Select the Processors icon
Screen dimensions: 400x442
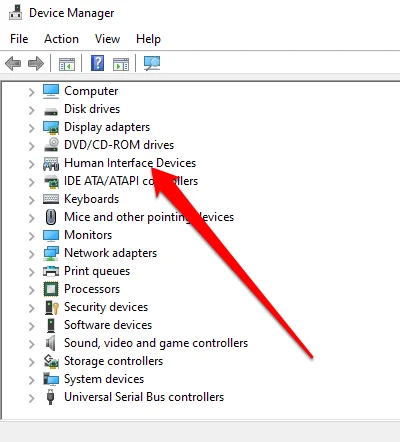pyautogui.click(x=51, y=289)
